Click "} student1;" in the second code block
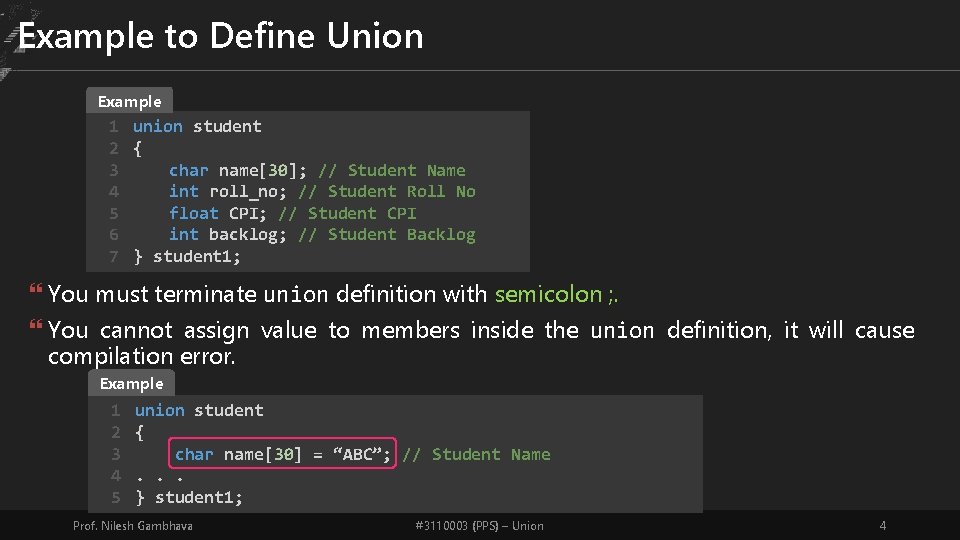The height and width of the screenshot is (540, 960). [x=189, y=497]
